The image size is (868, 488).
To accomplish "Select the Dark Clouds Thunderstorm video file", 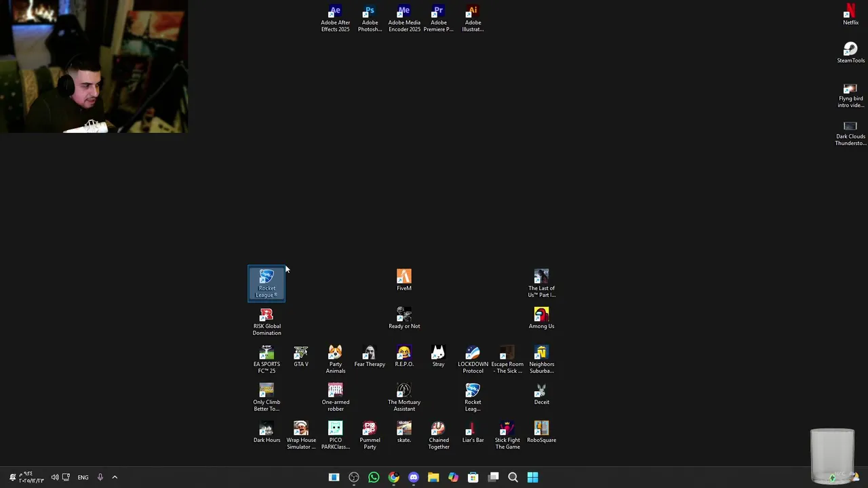I will (x=850, y=133).
